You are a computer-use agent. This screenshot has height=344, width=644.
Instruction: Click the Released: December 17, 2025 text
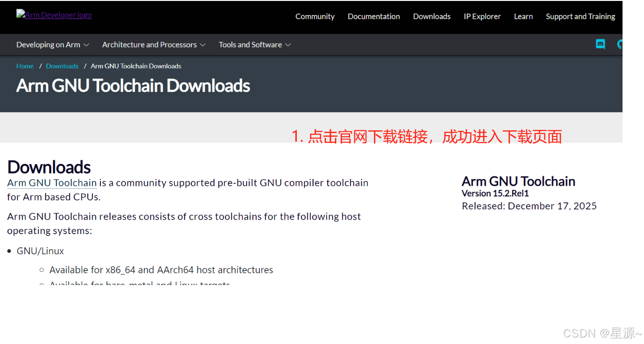(x=530, y=206)
